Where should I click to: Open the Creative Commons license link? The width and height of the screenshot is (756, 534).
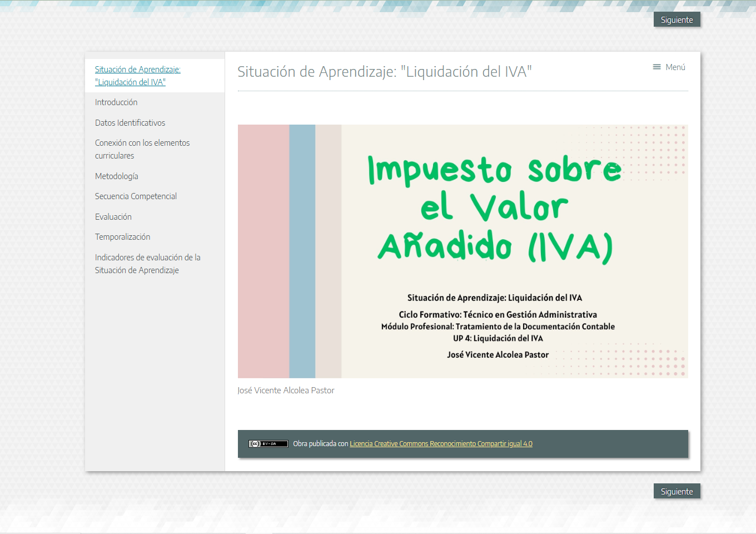click(x=441, y=444)
